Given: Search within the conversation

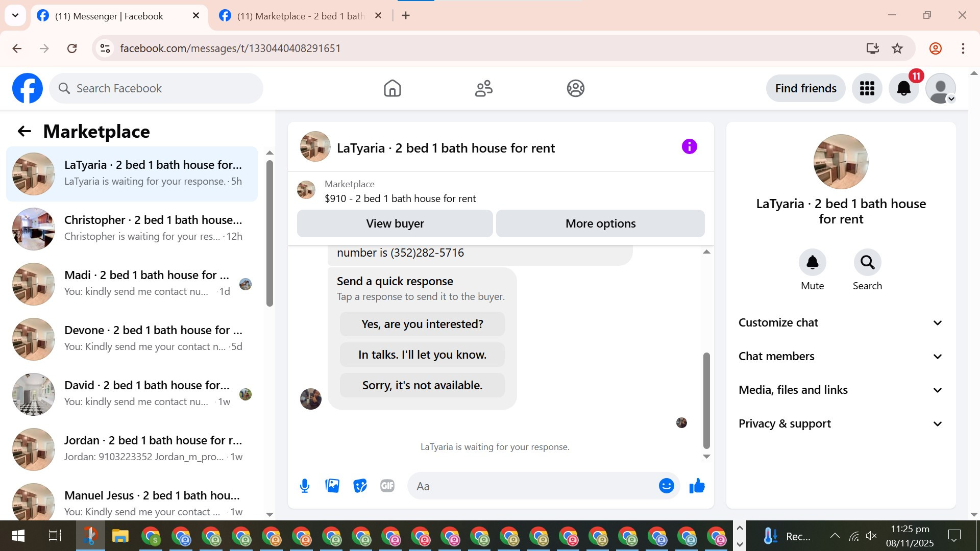Looking at the screenshot, I should [867, 262].
